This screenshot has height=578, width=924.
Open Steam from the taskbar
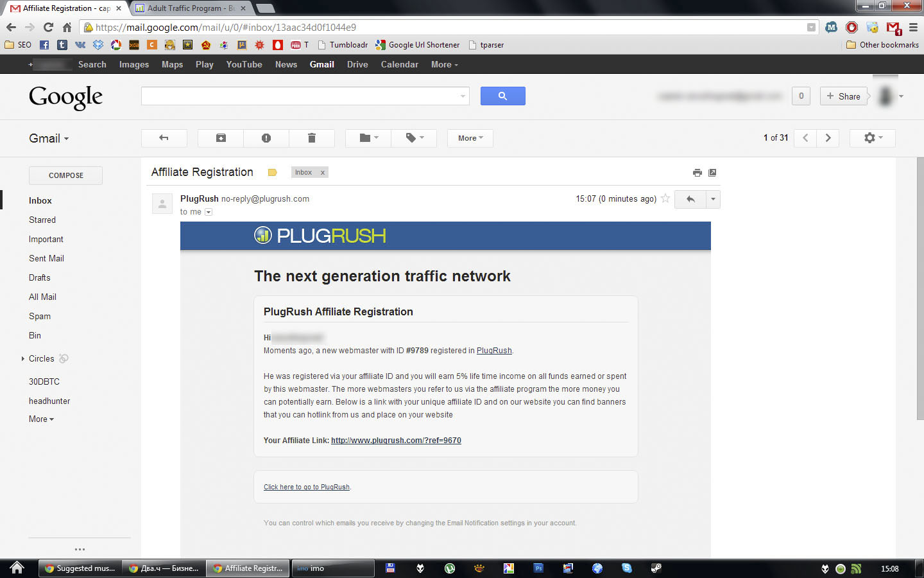click(x=656, y=568)
